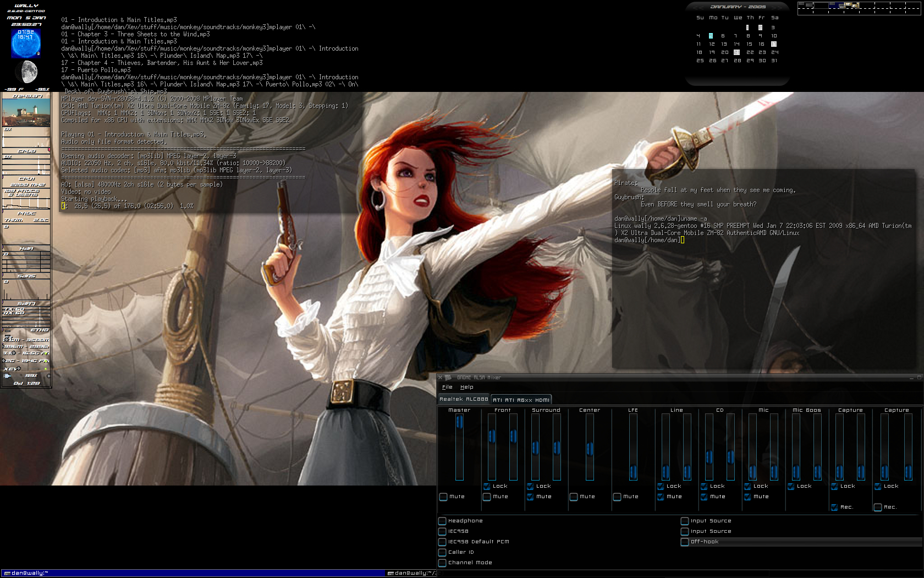
Task: Click the LFE channel slider handle
Action: coord(633,472)
